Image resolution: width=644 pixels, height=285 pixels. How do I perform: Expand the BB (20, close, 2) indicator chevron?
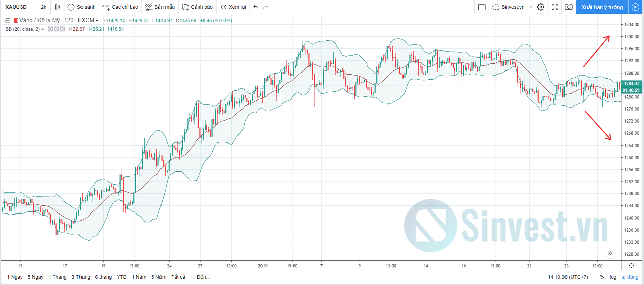click(x=43, y=29)
